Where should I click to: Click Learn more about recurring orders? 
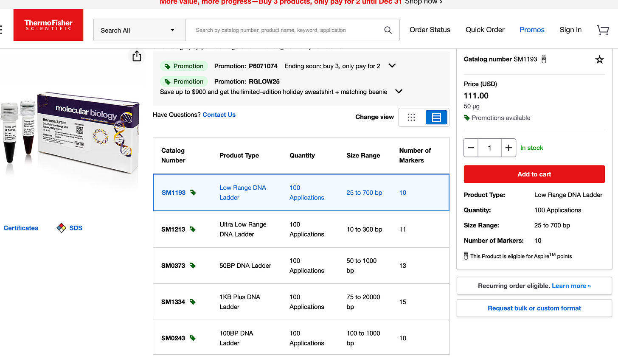tap(571, 286)
